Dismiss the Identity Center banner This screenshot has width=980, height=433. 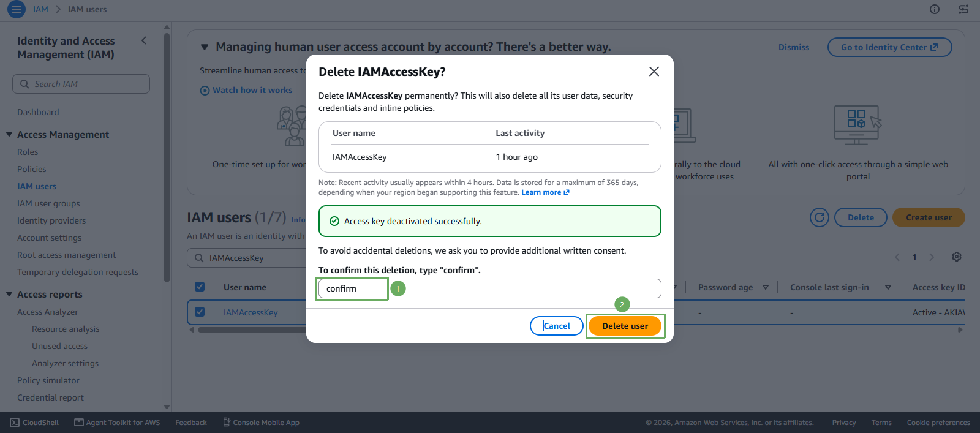click(794, 47)
